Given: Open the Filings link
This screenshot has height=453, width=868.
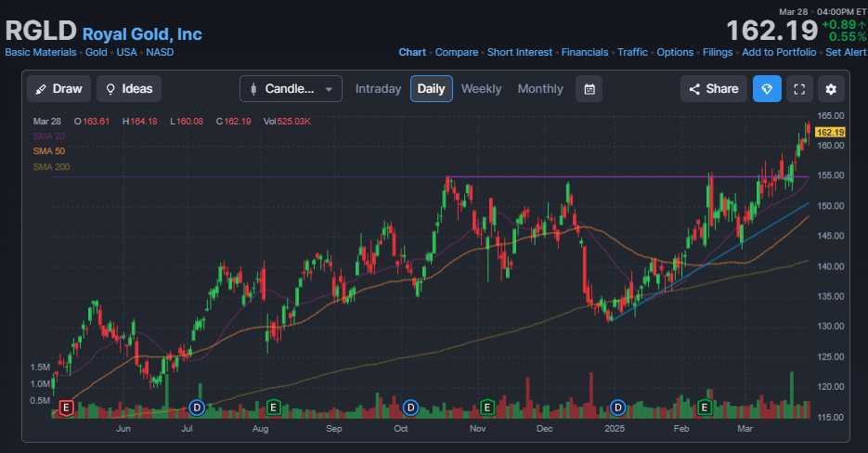Looking at the screenshot, I should click(718, 52).
